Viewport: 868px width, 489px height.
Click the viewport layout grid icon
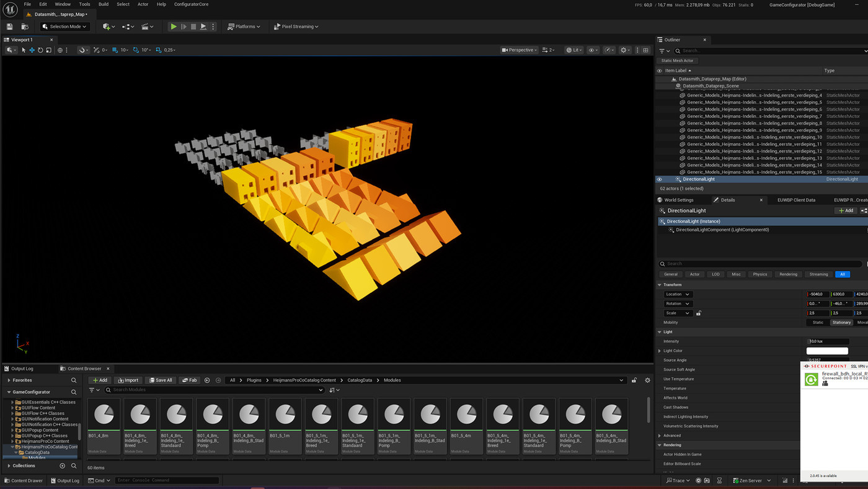tap(647, 50)
